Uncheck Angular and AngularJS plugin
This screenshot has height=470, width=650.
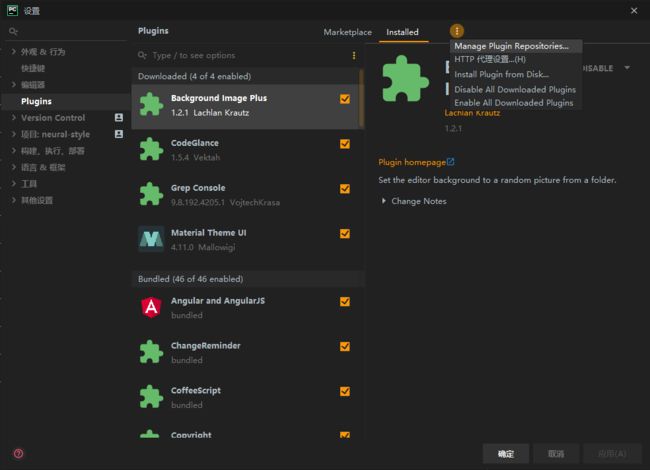(345, 302)
